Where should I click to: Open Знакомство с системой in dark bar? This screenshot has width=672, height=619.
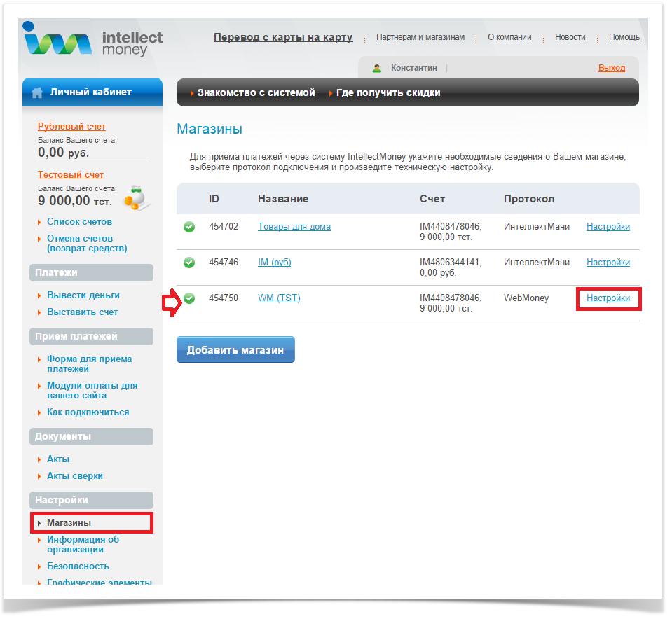(x=256, y=92)
